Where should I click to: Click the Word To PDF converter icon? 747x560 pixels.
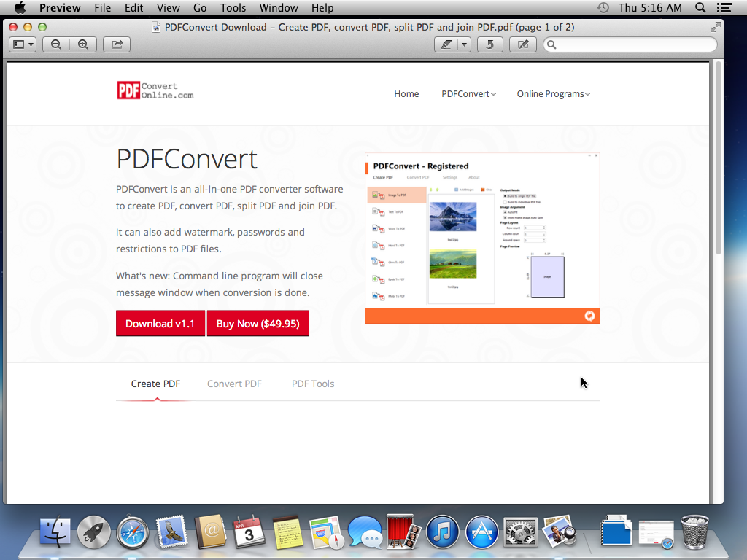377,229
